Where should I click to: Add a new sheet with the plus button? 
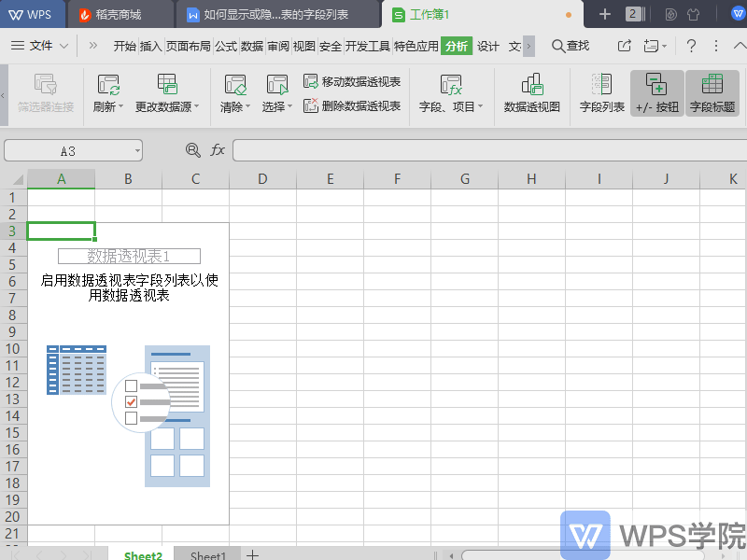(x=252, y=553)
